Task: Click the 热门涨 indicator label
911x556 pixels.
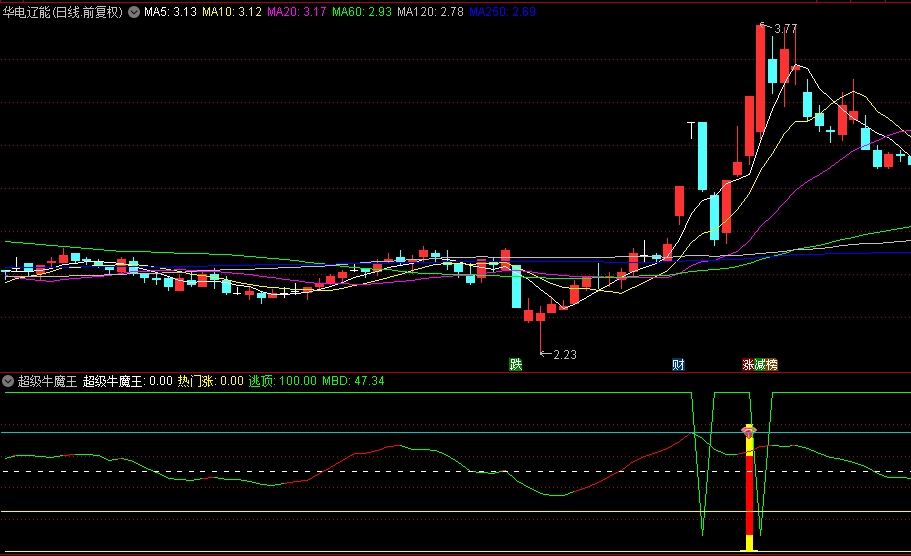Action: (x=210, y=381)
